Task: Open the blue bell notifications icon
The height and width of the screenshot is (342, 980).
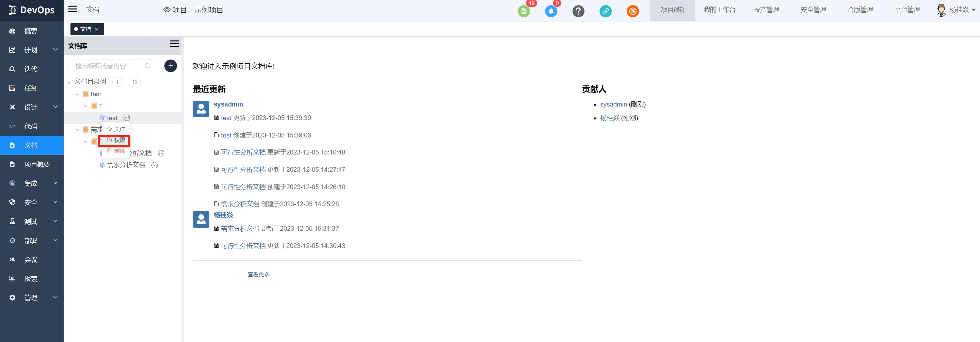Action: click(551, 12)
